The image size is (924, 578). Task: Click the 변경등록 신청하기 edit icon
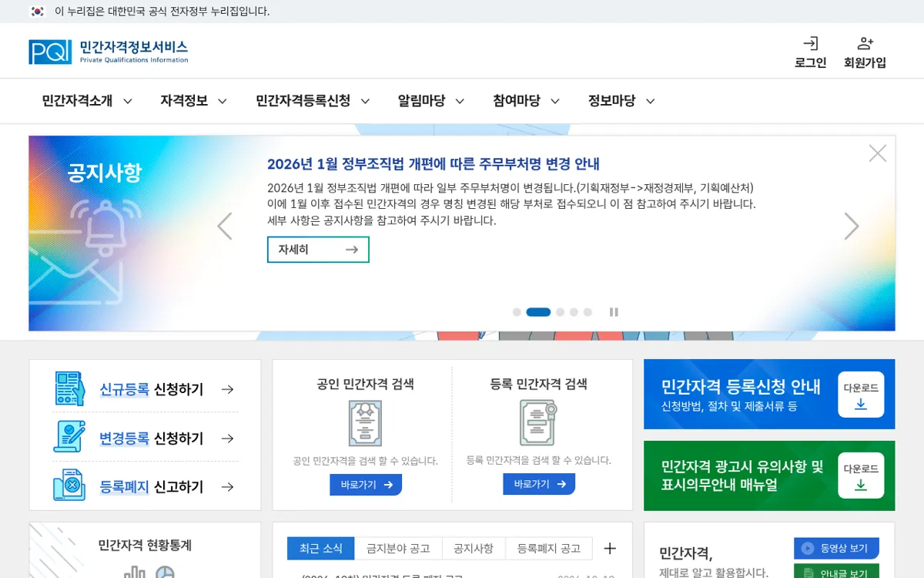[x=69, y=437]
